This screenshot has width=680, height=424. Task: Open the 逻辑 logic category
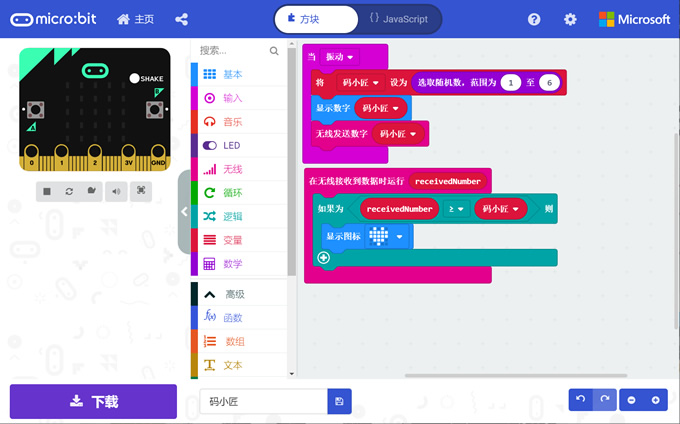239,216
